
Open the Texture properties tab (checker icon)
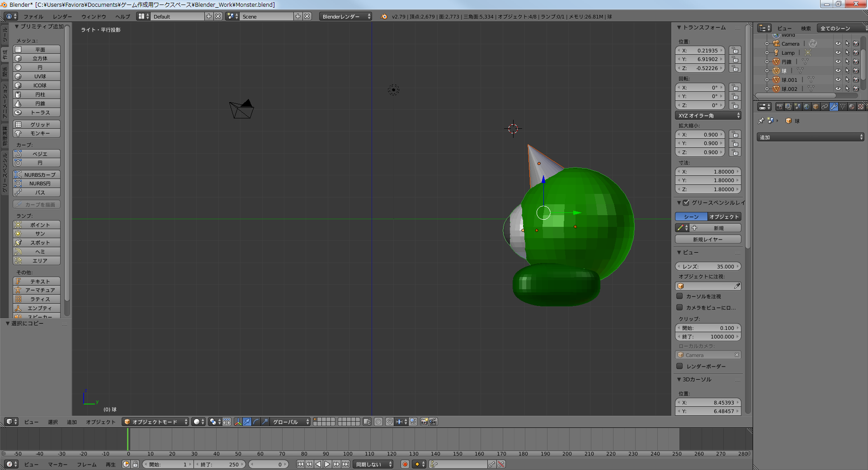click(x=861, y=107)
